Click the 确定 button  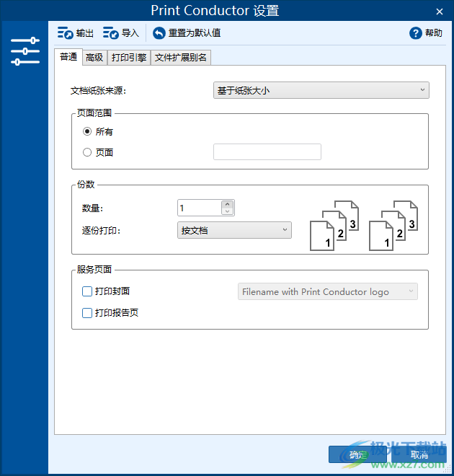coord(357,454)
